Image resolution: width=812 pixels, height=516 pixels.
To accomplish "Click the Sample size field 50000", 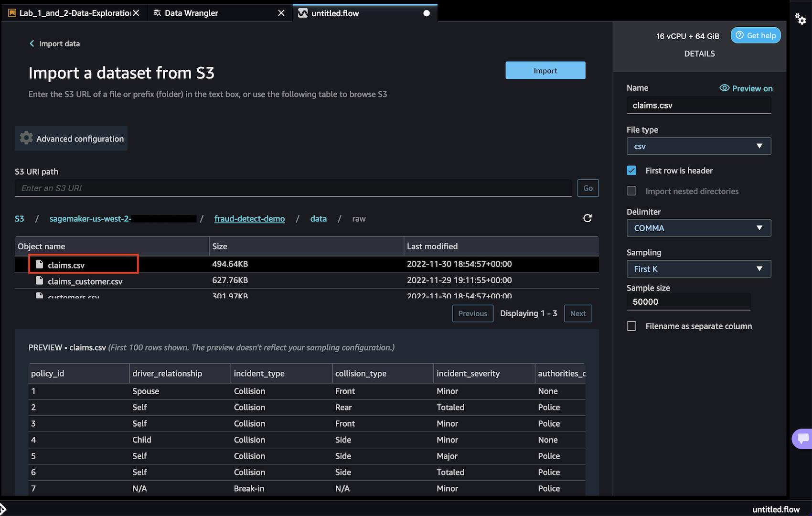I will [x=688, y=301].
